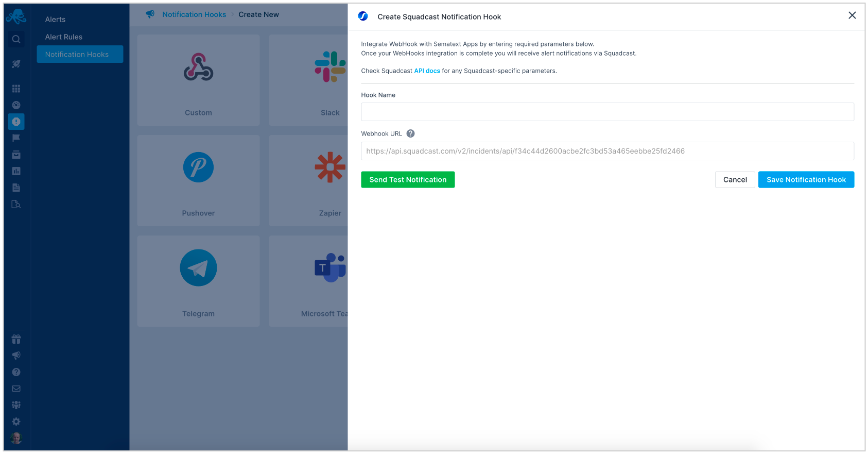Open the document logs icon in sidebar
Image resolution: width=868 pixels, height=454 pixels.
[x=16, y=188]
